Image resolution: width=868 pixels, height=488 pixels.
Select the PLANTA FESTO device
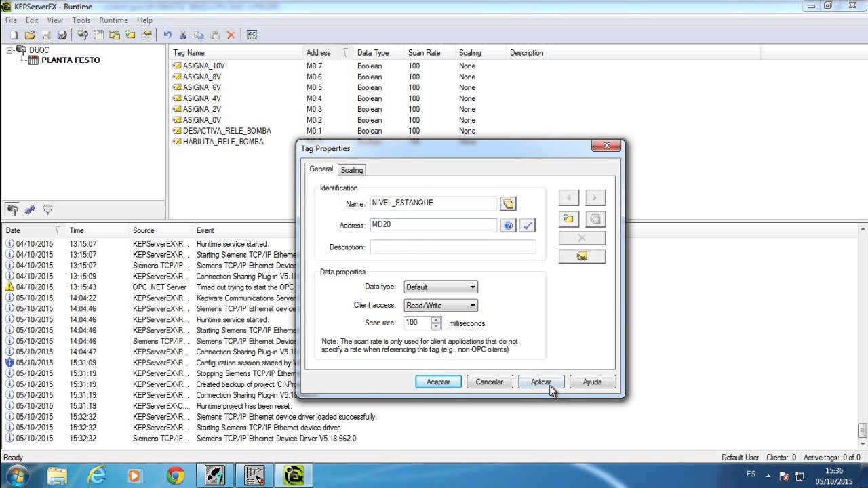tap(71, 60)
